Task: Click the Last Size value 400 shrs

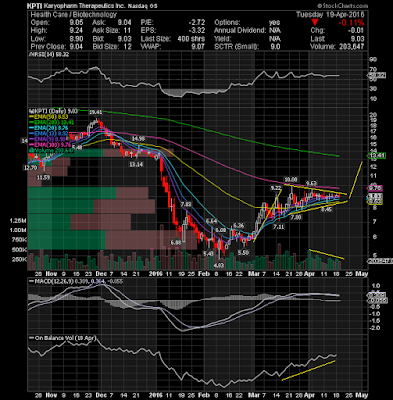Action: click(191, 39)
